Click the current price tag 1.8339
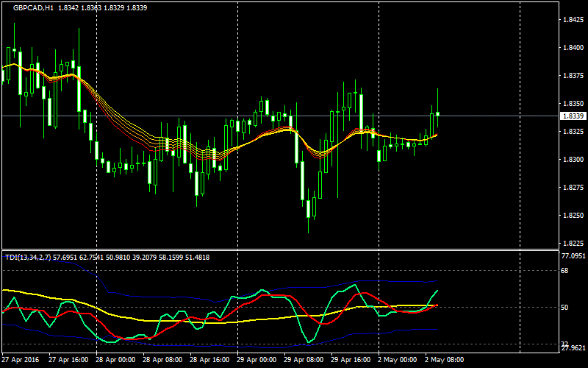 pyautogui.click(x=573, y=116)
